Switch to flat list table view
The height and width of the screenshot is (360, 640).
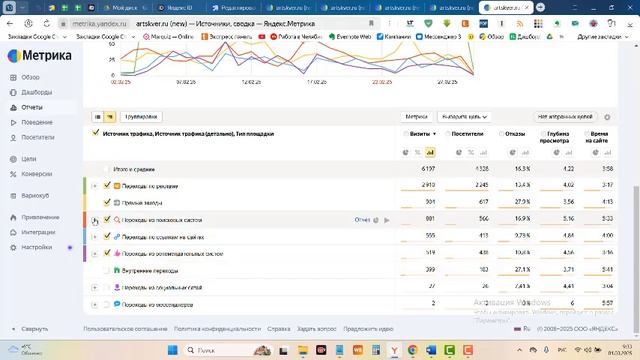click(98, 117)
